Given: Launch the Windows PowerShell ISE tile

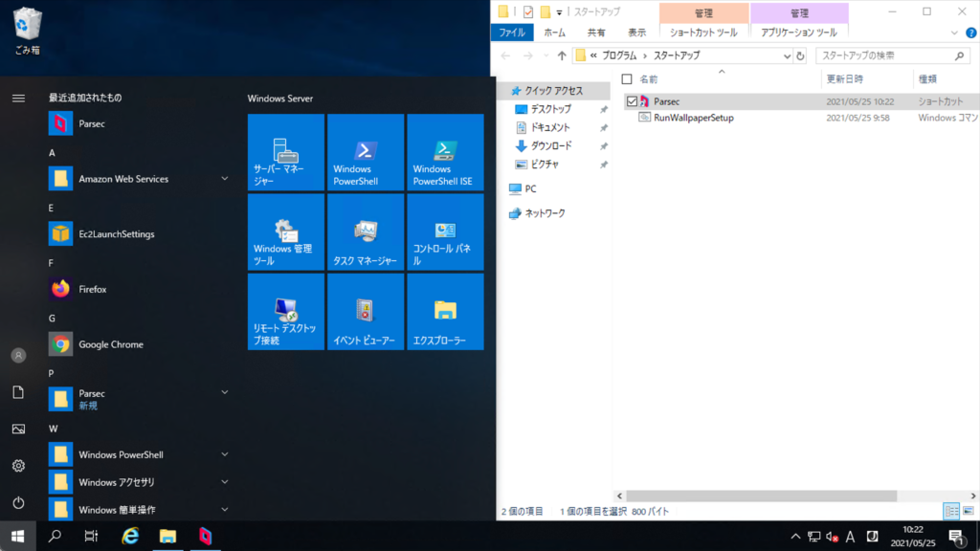Looking at the screenshot, I should coord(445,152).
